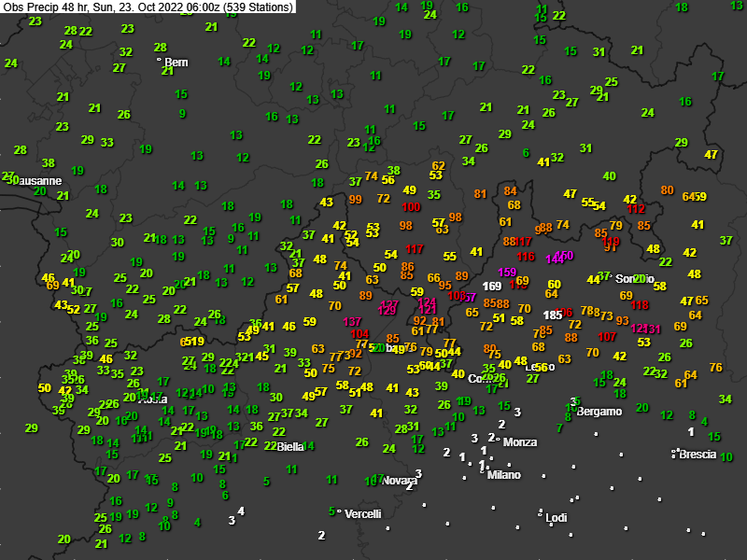This screenshot has height=560, width=747.
Task: Select the white 169 station value
Action: [492, 286]
